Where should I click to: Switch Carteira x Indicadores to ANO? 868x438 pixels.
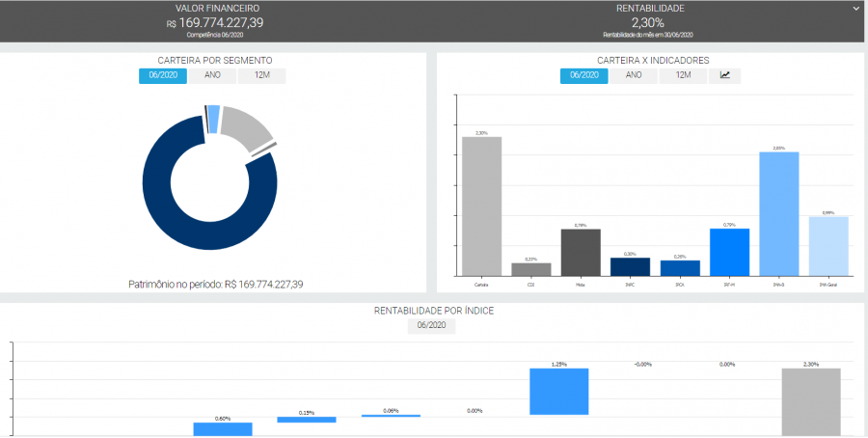pyautogui.click(x=634, y=75)
